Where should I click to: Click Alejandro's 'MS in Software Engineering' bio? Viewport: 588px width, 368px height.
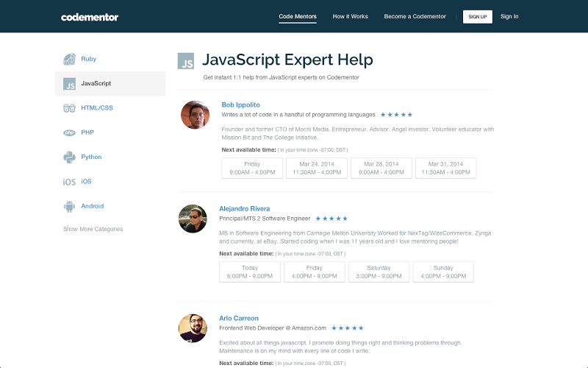[x=355, y=237]
